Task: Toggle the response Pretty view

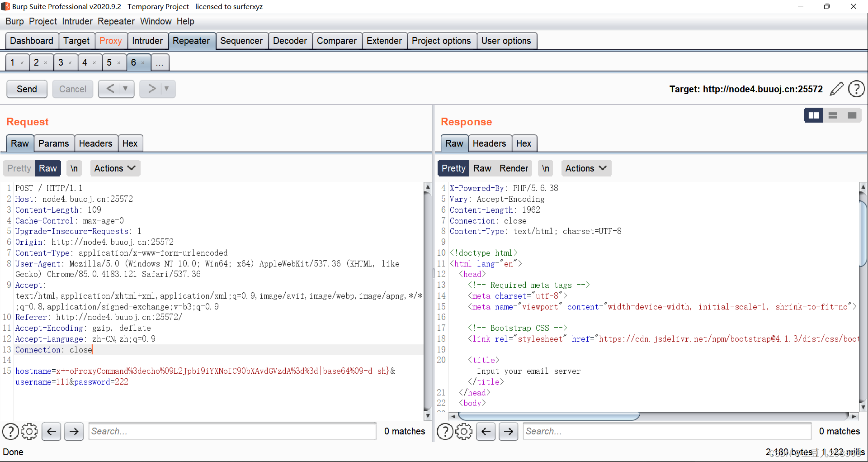Action: [x=453, y=168]
